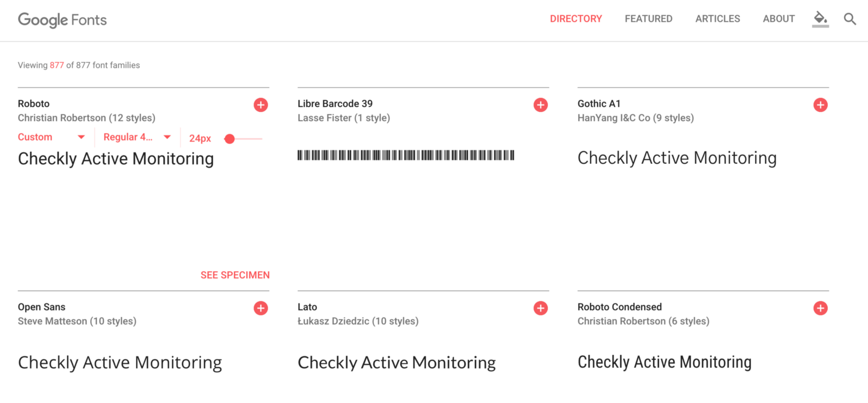Viewport: 868px width, 403px height.
Task: Click the font size slider handle
Action: [x=229, y=139]
